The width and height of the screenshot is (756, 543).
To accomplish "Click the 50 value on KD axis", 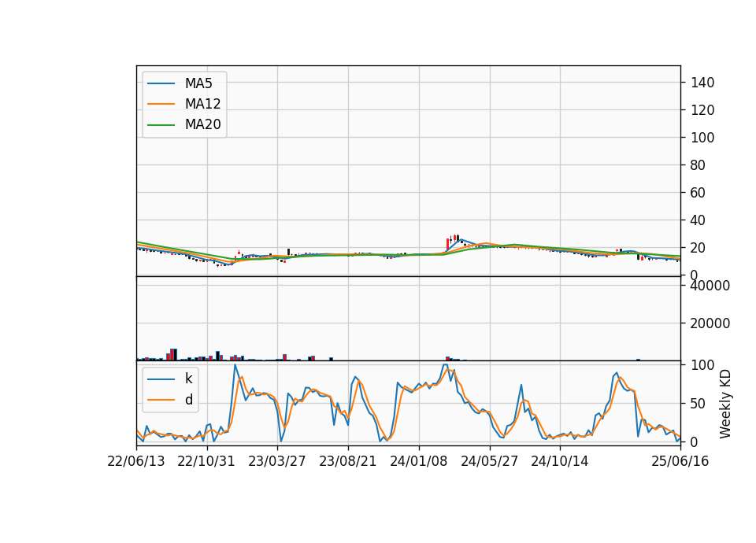I will pyautogui.click(x=699, y=404).
